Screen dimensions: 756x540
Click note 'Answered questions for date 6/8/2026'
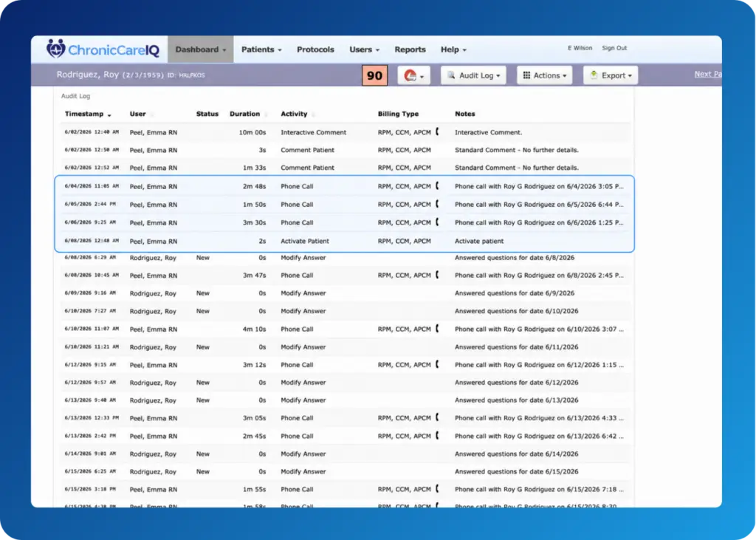pyautogui.click(x=515, y=258)
